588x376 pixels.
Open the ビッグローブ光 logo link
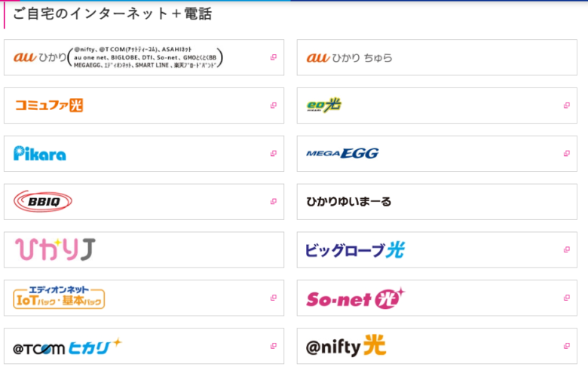pyautogui.click(x=354, y=250)
